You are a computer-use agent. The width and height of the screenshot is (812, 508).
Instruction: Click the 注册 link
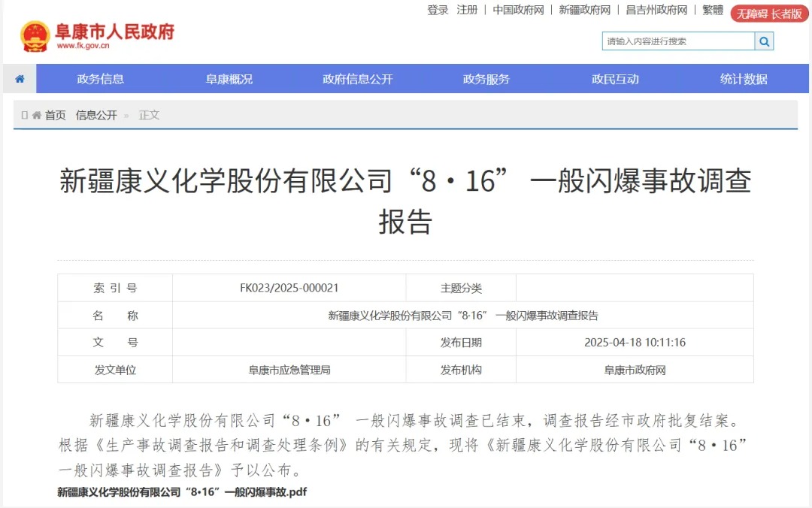[467, 10]
